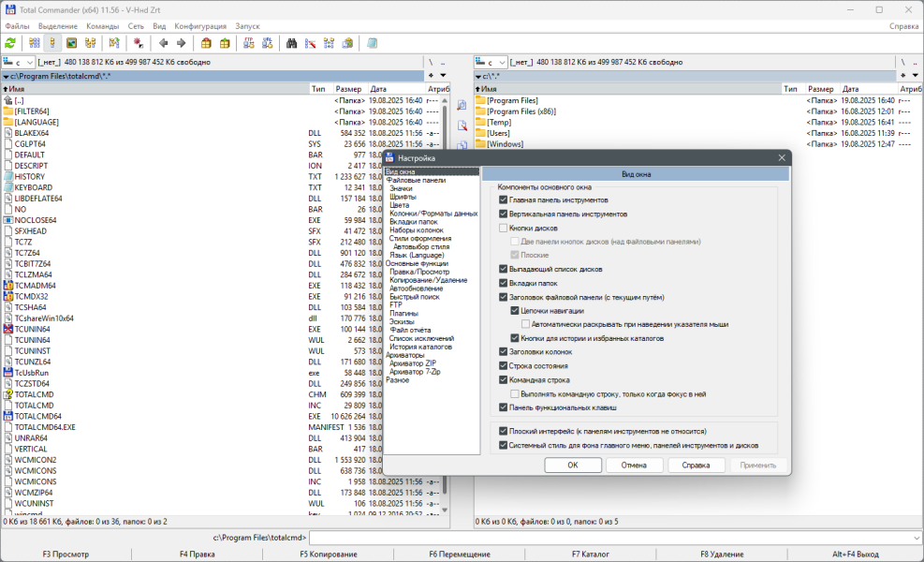Click the "Отмена" button
This screenshot has height=562, width=924.
tap(634, 465)
